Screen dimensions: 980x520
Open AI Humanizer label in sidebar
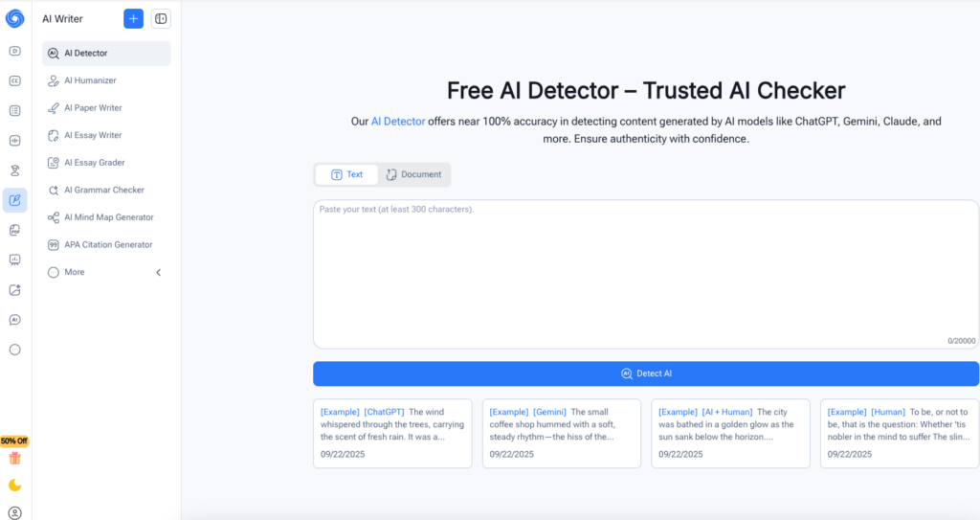90,80
